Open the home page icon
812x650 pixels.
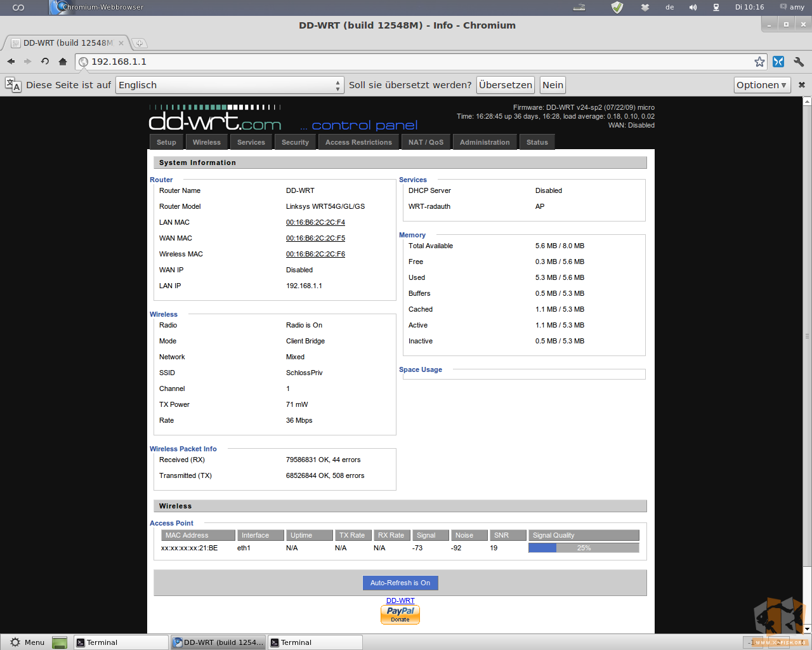(62, 62)
